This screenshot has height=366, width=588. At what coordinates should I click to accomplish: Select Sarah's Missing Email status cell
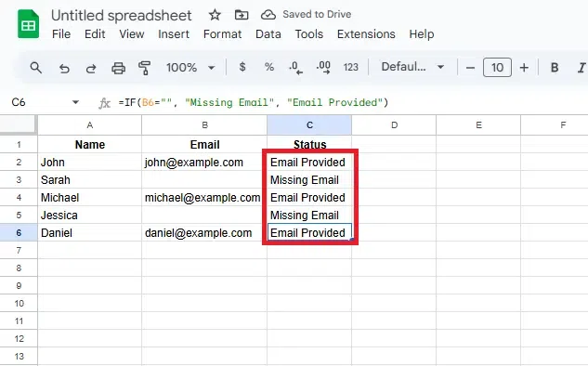(x=309, y=179)
